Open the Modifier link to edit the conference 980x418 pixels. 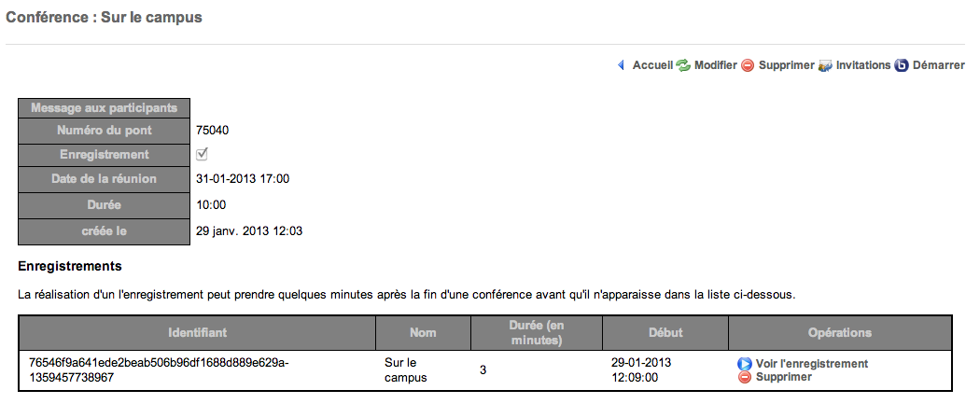click(x=716, y=66)
